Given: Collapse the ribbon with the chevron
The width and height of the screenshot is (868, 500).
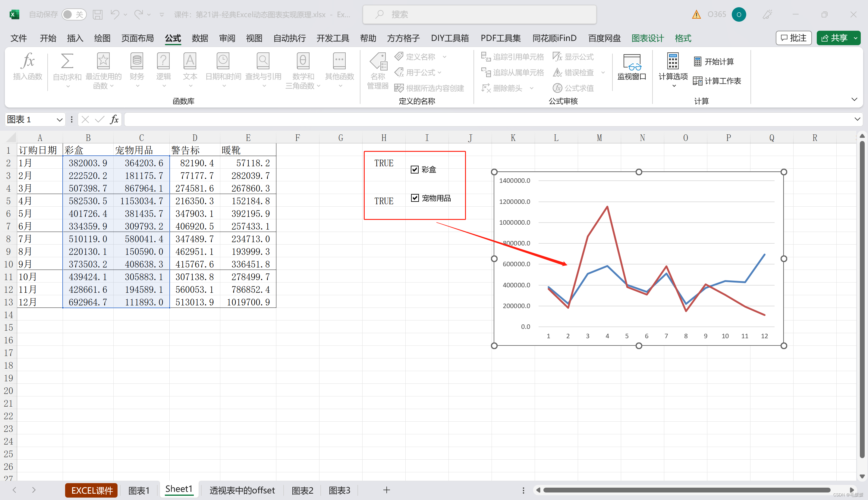Looking at the screenshot, I should 854,99.
